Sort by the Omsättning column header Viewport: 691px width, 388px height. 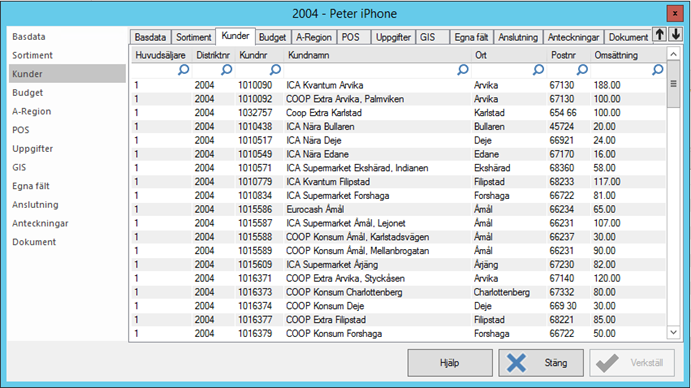coord(628,55)
